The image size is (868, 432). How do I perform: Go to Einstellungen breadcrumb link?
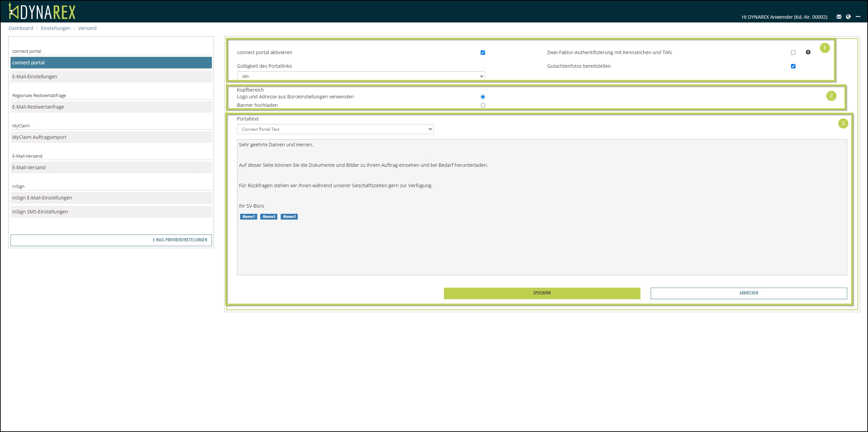[56, 28]
